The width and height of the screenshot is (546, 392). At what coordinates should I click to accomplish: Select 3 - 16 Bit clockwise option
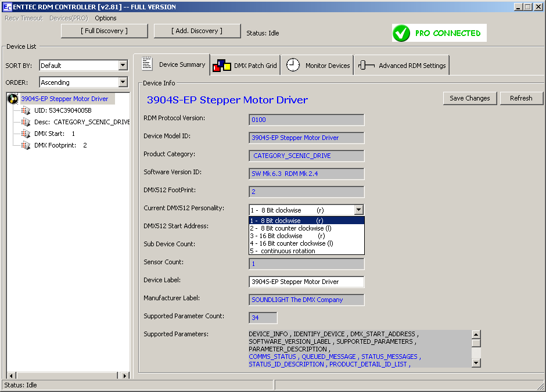[307, 236]
